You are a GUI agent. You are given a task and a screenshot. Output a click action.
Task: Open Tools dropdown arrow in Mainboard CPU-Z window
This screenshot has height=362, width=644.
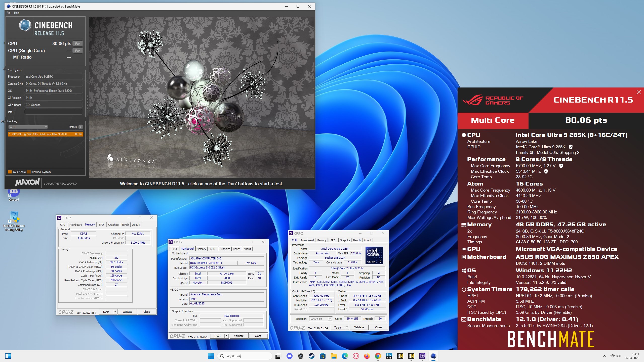coord(226,336)
